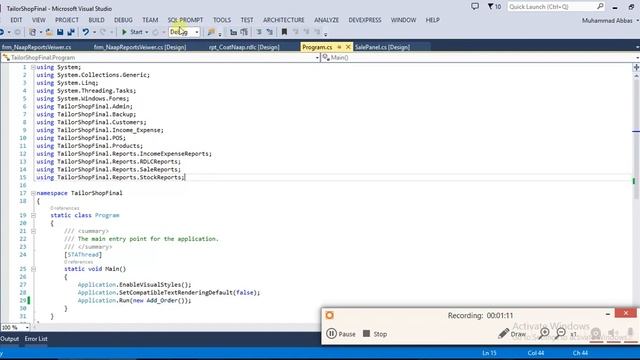This screenshot has height=360, width=640.
Task: Collapse the summary comment block at line 21
Action: pyautogui.click(x=33, y=231)
